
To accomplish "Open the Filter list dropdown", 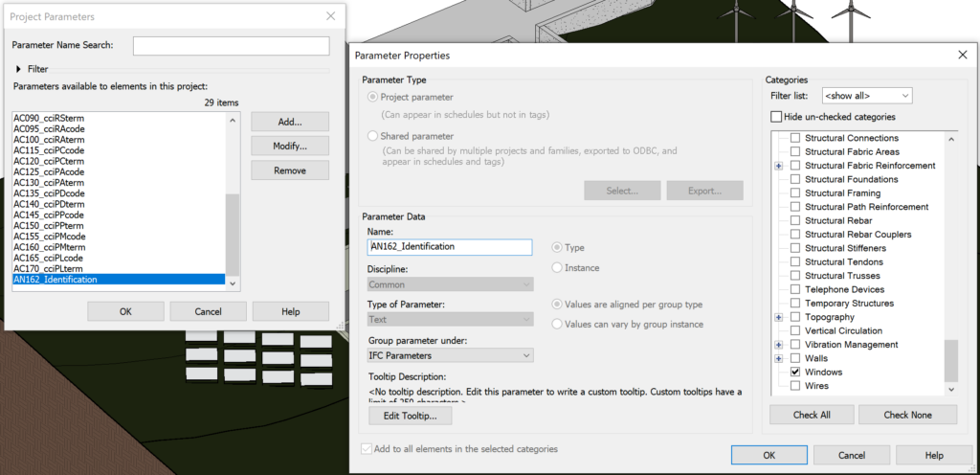I will [x=867, y=96].
